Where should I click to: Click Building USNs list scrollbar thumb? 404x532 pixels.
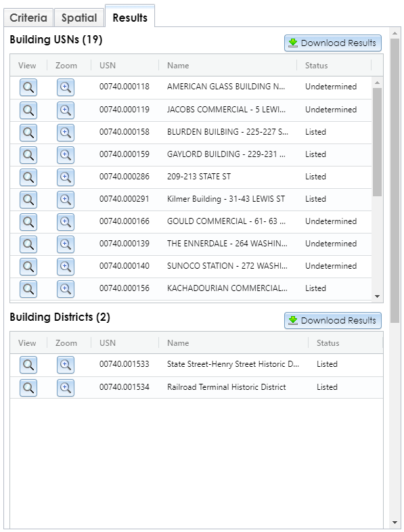pyautogui.click(x=377, y=142)
